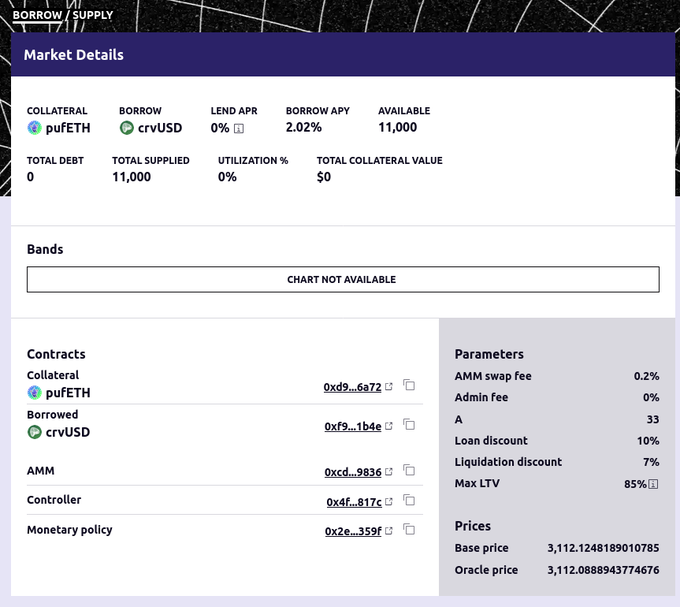Click the Bands section heading
This screenshot has width=680, height=607.
[x=45, y=249]
